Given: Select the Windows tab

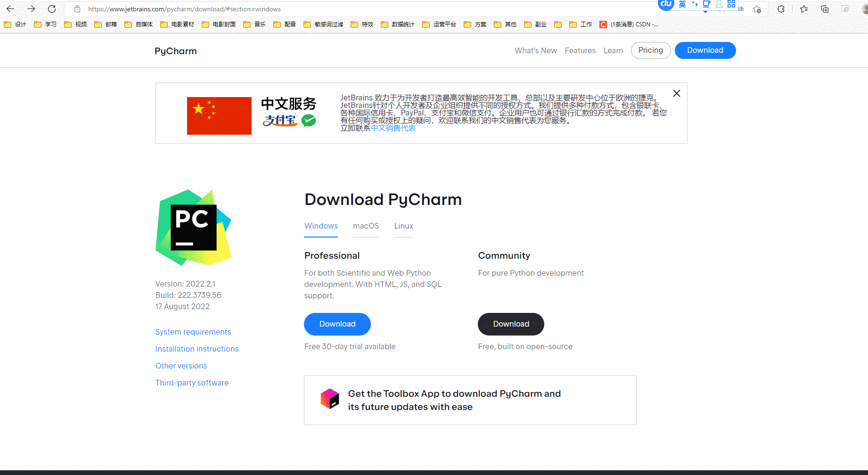Looking at the screenshot, I should tap(321, 226).
